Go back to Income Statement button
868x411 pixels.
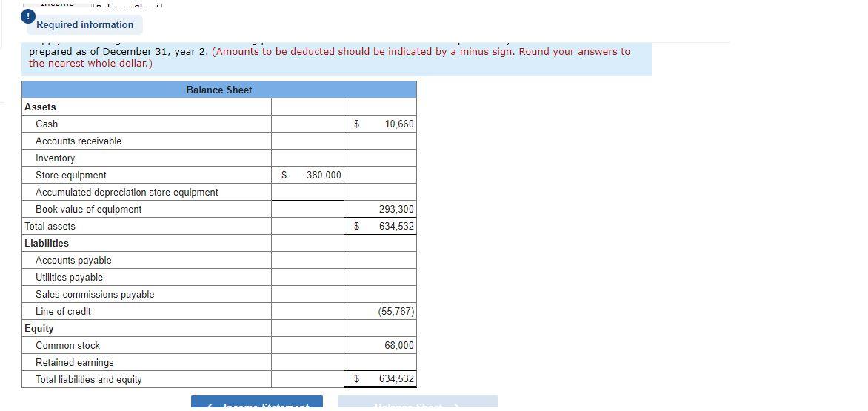pos(257,403)
